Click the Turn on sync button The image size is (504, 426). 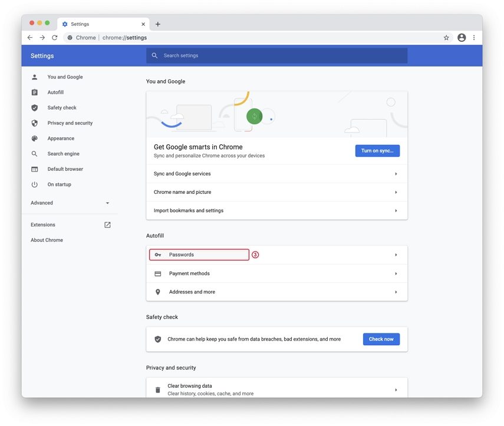point(377,151)
